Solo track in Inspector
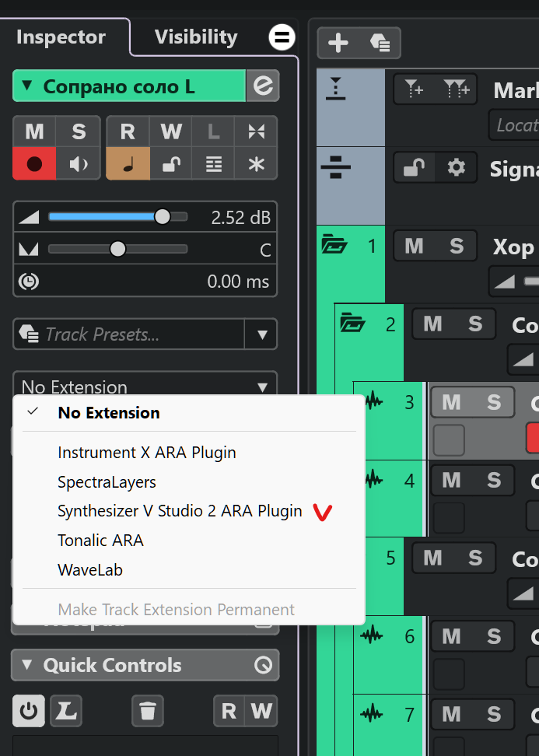 [x=78, y=131]
